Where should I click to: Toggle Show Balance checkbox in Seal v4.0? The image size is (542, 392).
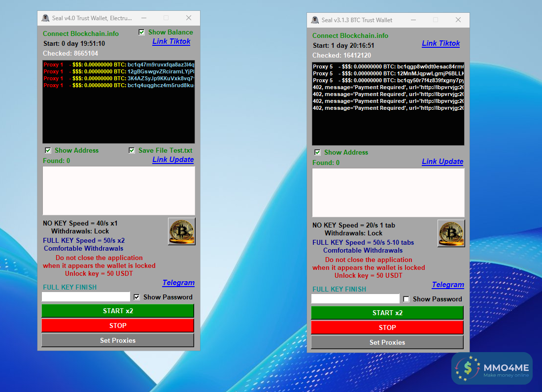click(x=142, y=32)
